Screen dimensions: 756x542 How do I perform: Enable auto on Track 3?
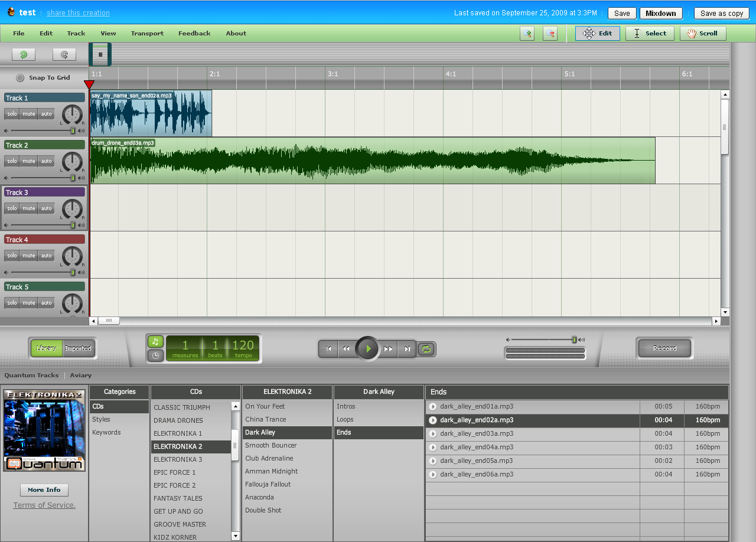click(47, 208)
